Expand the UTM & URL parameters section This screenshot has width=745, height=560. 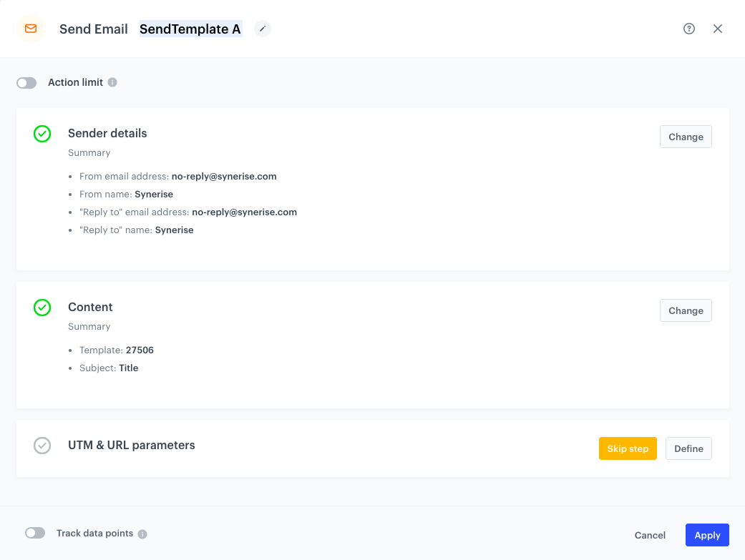[x=131, y=445]
